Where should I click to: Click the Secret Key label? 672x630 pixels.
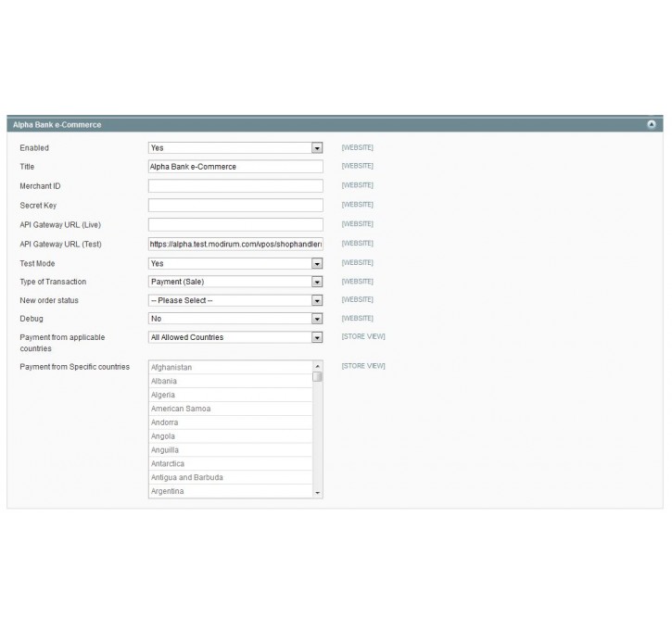[x=38, y=205]
